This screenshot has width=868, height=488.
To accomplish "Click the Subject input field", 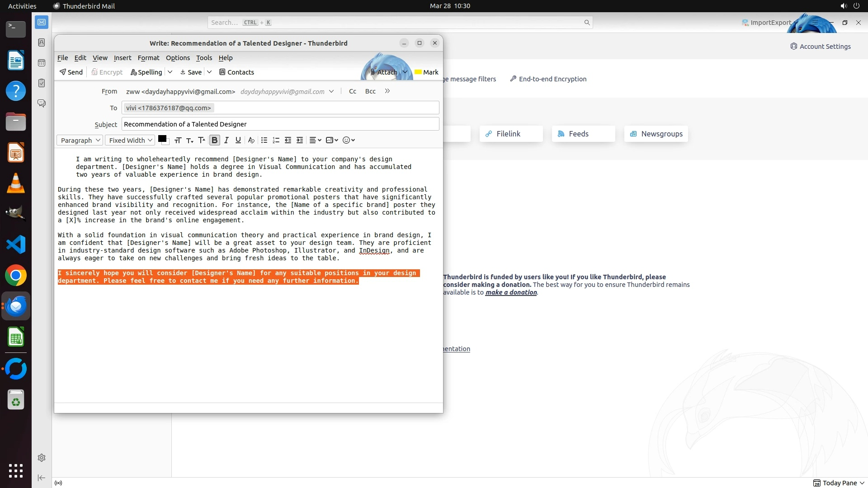I will [280, 124].
